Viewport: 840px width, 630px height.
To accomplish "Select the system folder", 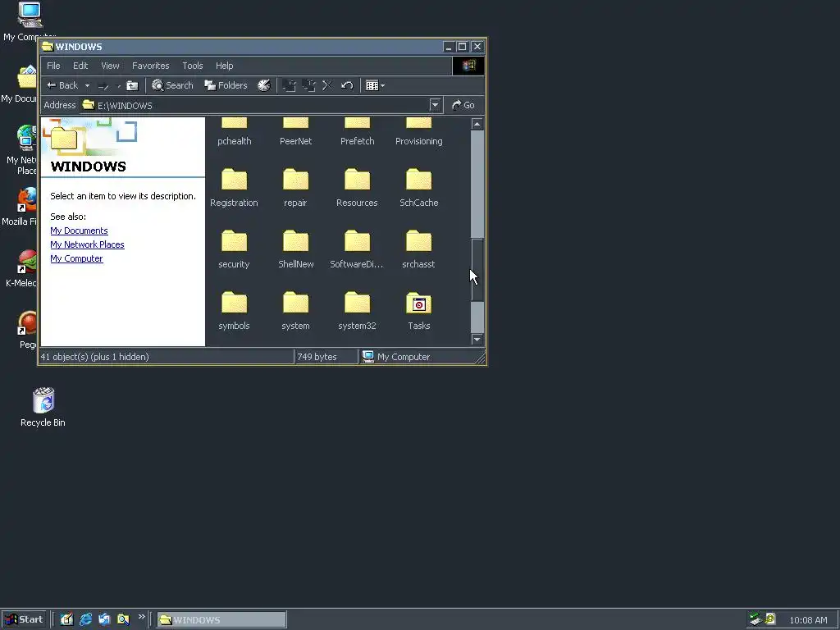I will (295, 311).
